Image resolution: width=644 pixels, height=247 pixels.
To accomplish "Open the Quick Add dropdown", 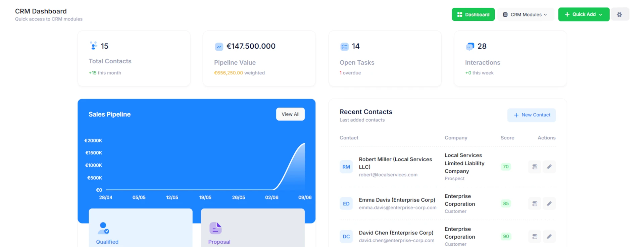I will coord(584,14).
